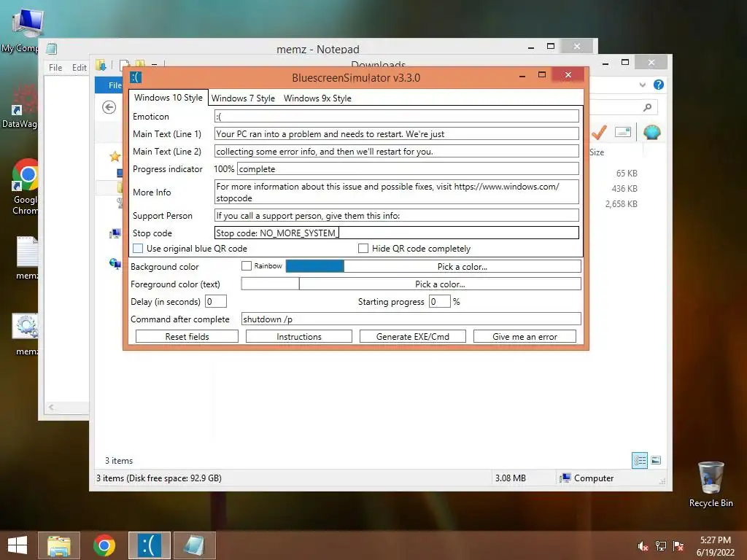Select the 65 KB file row

pos(627,174)
